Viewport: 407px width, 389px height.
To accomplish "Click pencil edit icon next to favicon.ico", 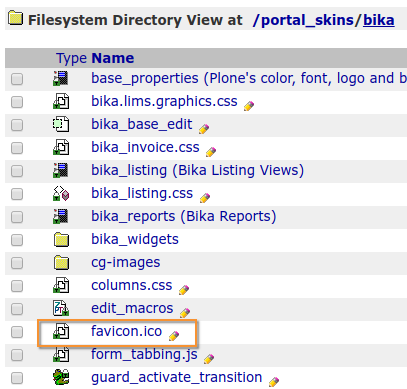I will point(174,336).
